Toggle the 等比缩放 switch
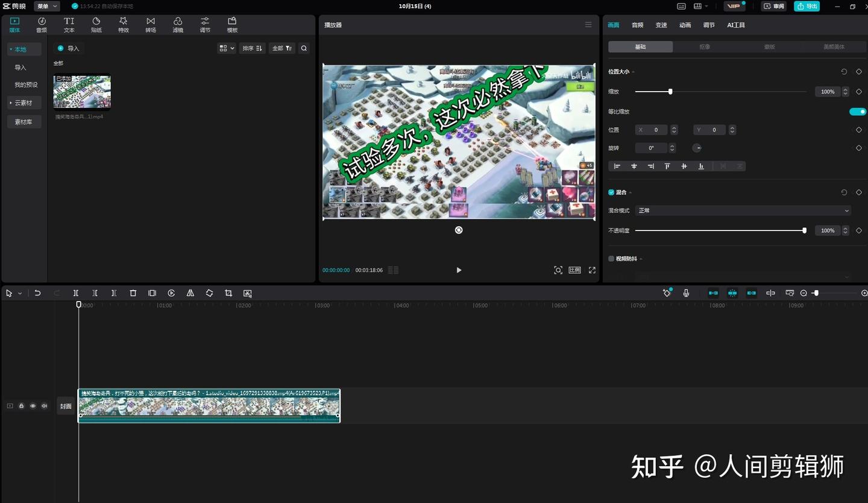The image size is (868, 503). pos(857,112)
